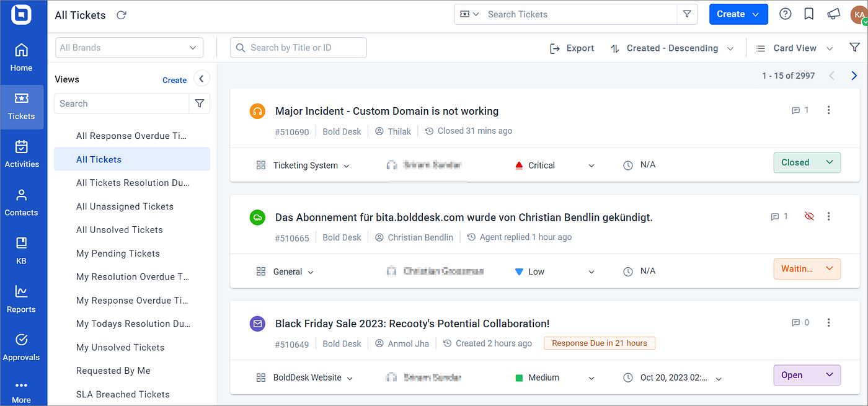Select the SLA Breached Tickets view
The height and width of the screenshot is (406, 868).
click(x=123, y=394)
